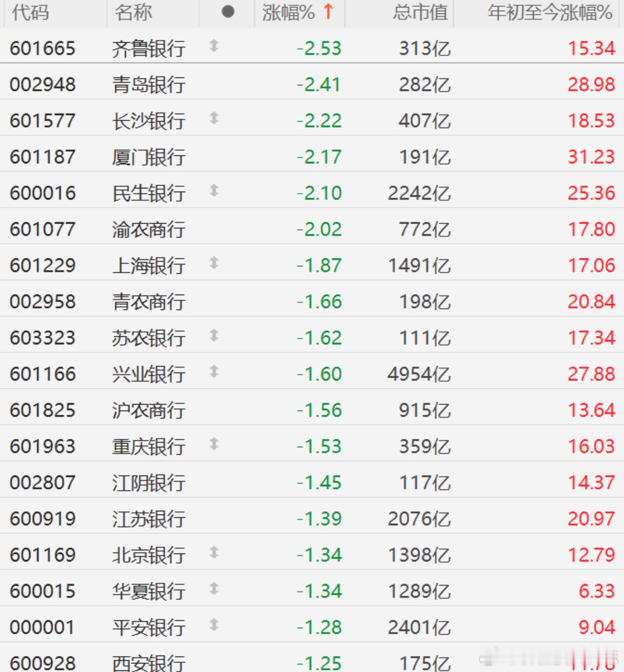Click the -1.60 change value
Screen dimensions: 624x672
tap(319, 374)
